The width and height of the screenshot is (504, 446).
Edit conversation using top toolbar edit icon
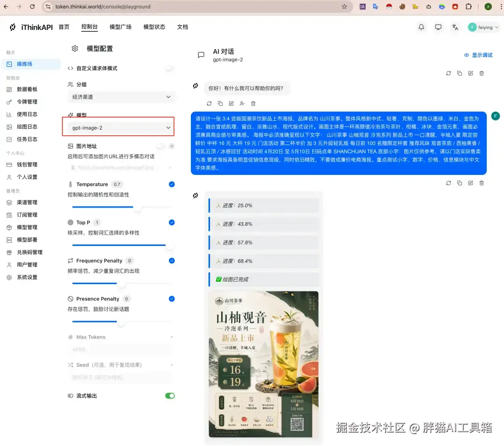pyautogui.click(x=470, y=73)
